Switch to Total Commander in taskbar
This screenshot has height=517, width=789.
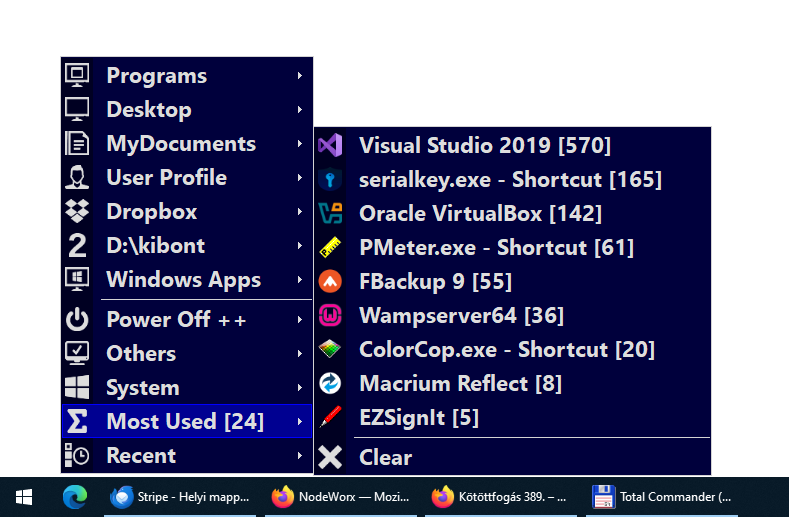click(661, 496)
